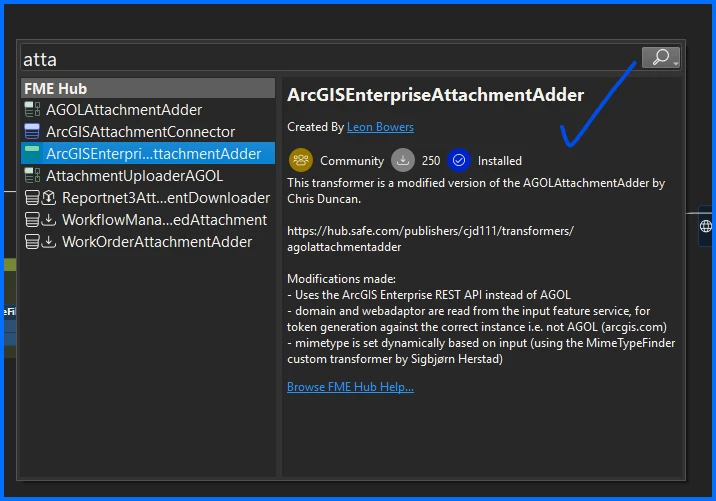Click the grey downloads count icon
This screenshot has height=501, width=716.
(x=402, y=160)
